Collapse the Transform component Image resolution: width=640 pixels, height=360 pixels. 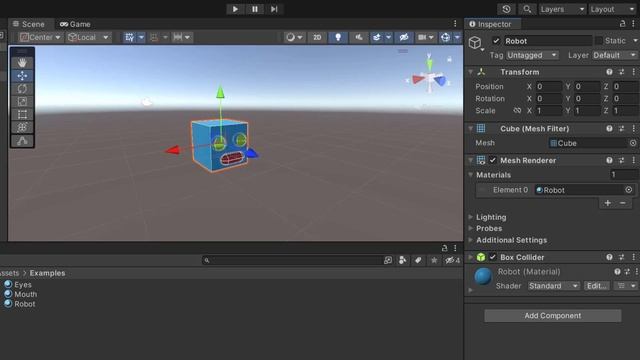click(471, 72)
